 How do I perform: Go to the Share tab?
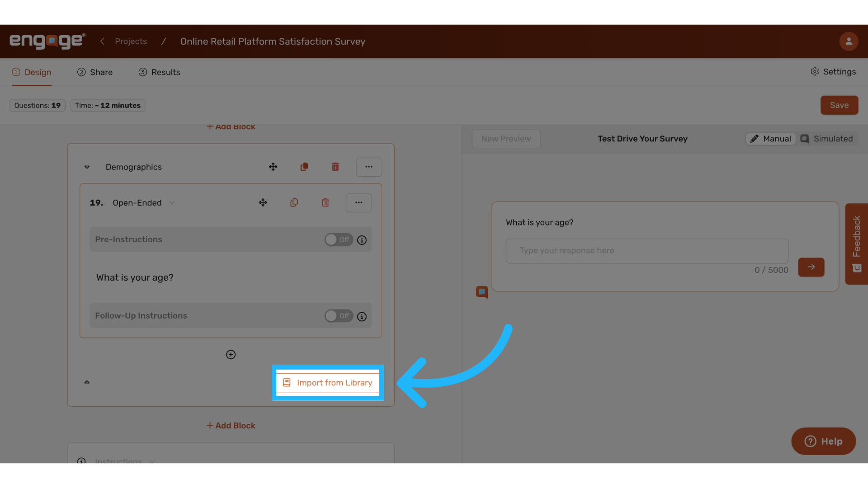95,72
